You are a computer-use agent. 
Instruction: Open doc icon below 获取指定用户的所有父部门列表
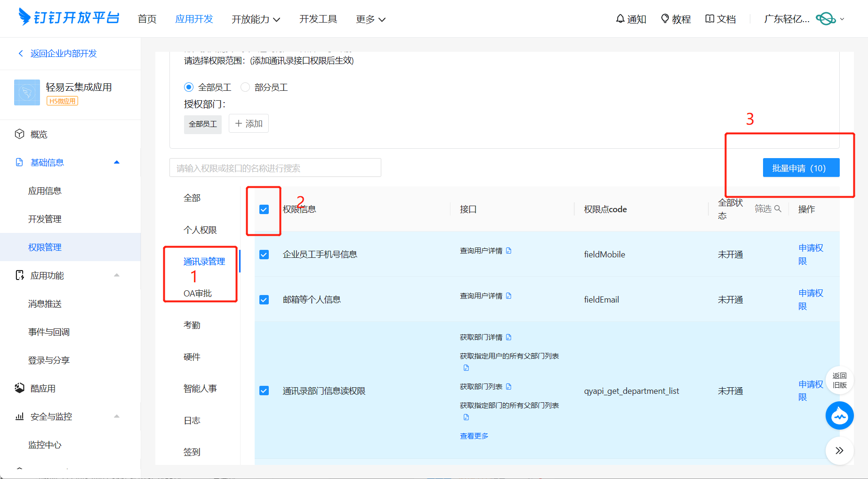pyautogui.click(x=466, y=368)
